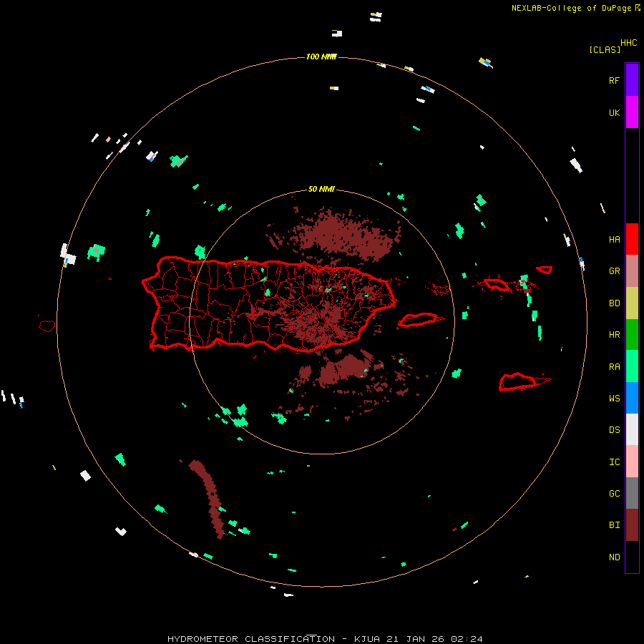This screenshot has width=644, height=644.
Task: Click the 100 NMI range ring label
Action: point(321,57)
